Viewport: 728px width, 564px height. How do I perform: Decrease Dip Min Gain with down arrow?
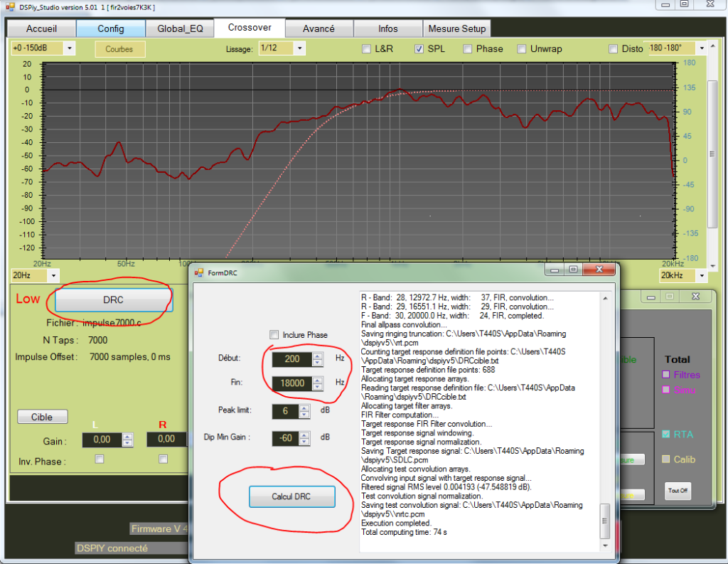pyautogui.click(x=304, y=441)
